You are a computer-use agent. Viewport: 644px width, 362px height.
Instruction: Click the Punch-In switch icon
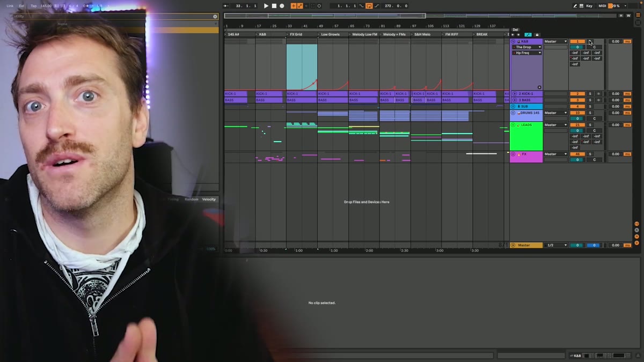[x=361, y=6]
